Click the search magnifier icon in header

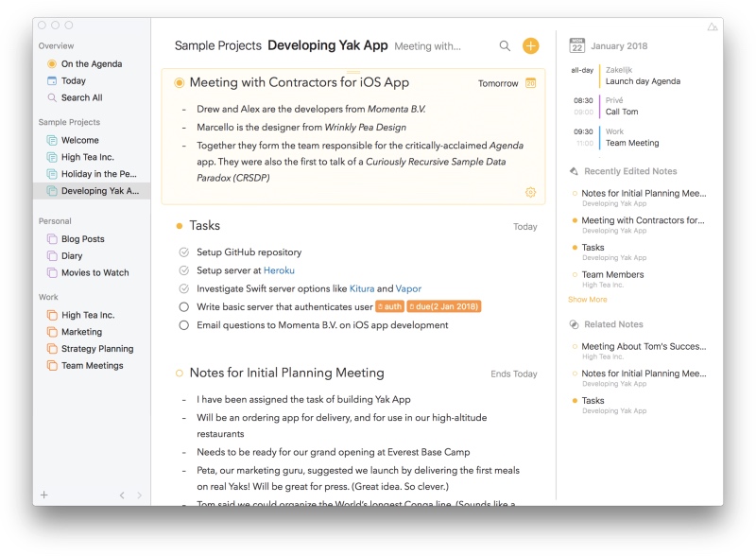click(505, 45)
